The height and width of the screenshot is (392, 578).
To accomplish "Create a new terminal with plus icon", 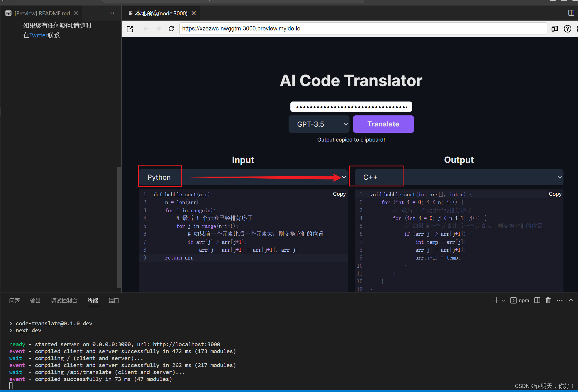I will [496, 300].
